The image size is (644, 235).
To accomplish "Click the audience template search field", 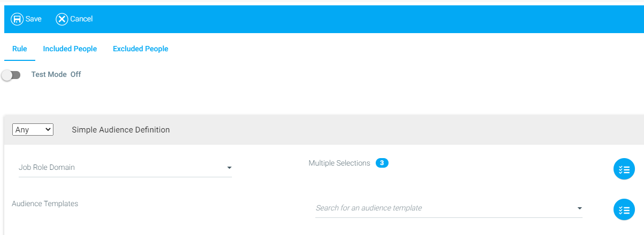I will pyautogui.click(x=449, y=208).
